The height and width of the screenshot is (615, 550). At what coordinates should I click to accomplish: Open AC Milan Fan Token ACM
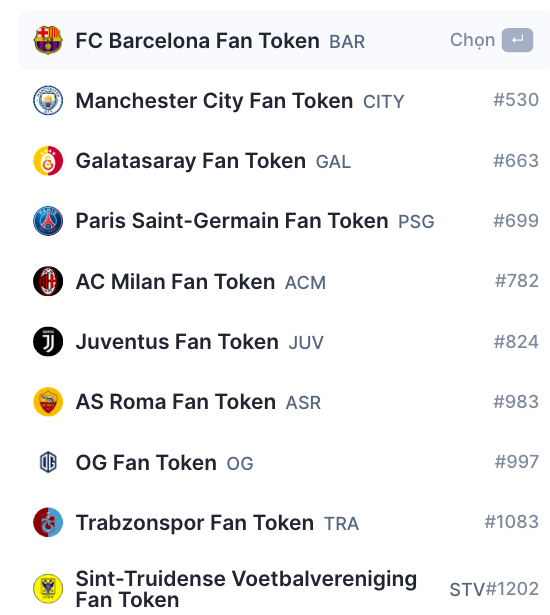(x=284, y=281)
